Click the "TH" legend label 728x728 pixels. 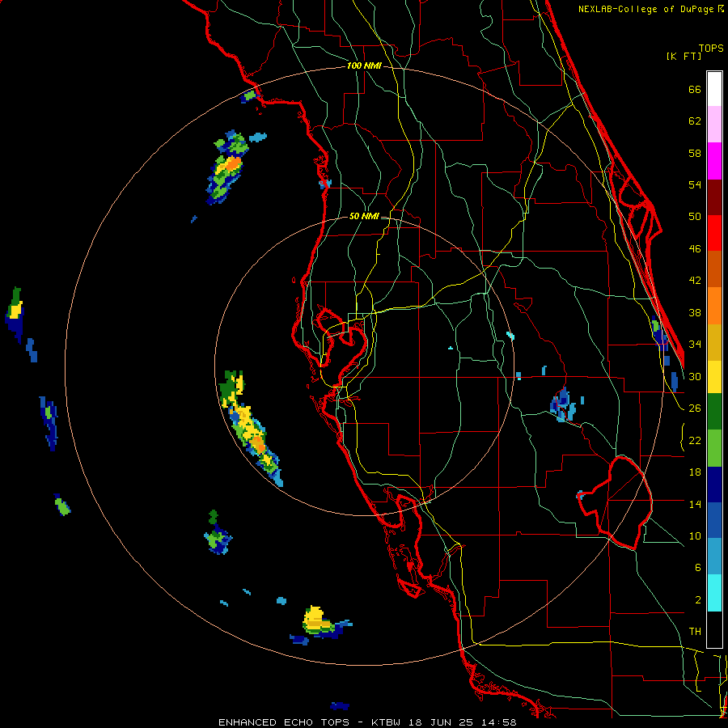[x=695, y=632]
